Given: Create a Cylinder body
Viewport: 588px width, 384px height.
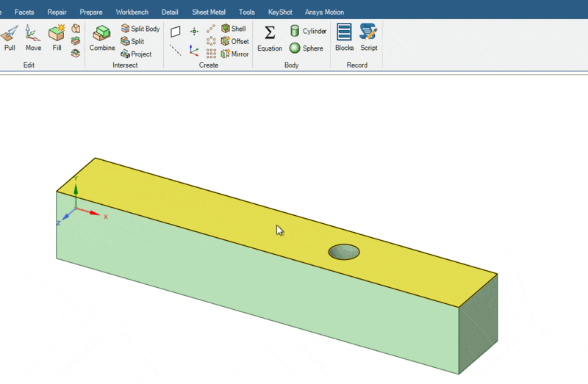Looking at the screenshot, I should click(308, 31).
